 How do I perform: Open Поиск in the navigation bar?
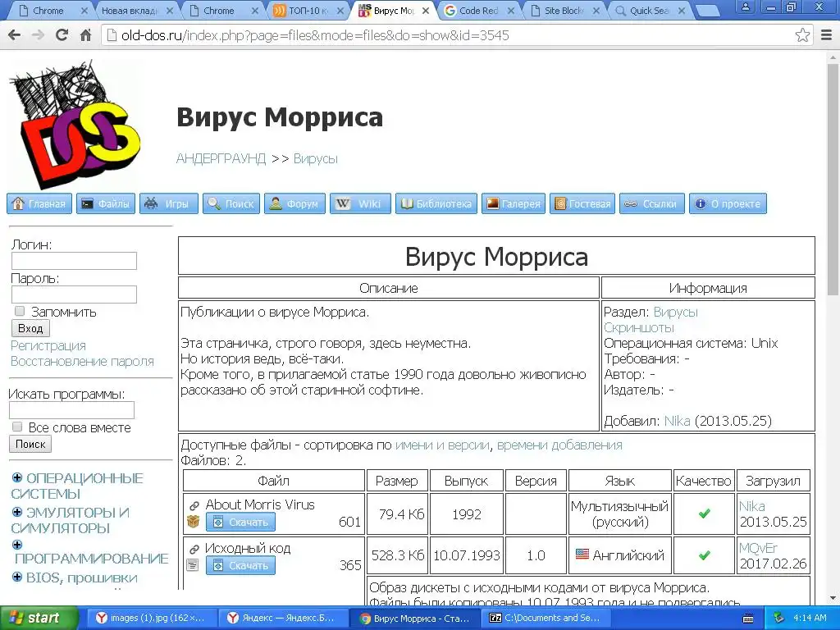231,203
